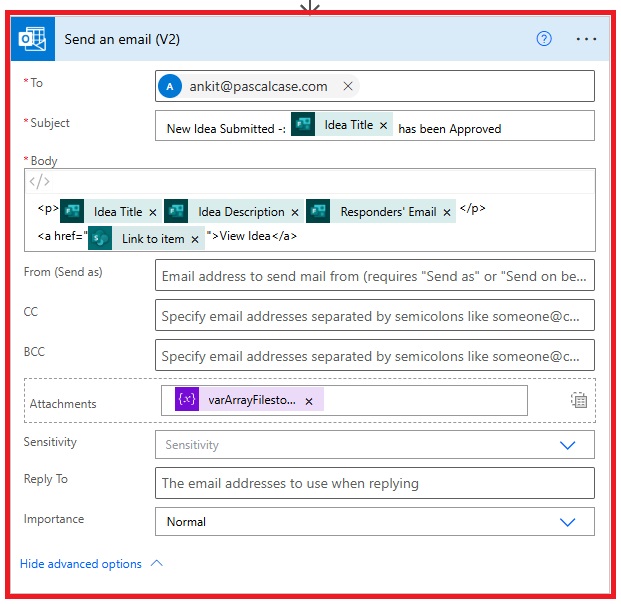Open the Sensitivity dropdown
The width and height of the screenshot is (621, 604).
point(374,445)
